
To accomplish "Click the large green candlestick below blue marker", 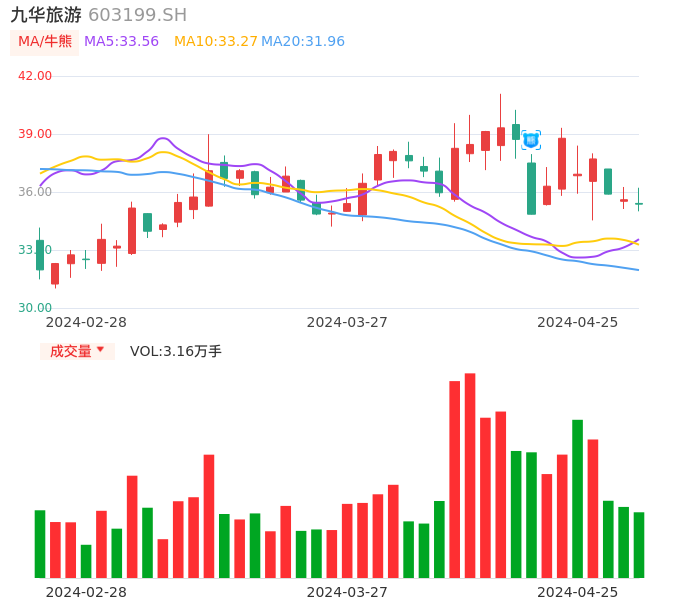I will click(531, 188).
